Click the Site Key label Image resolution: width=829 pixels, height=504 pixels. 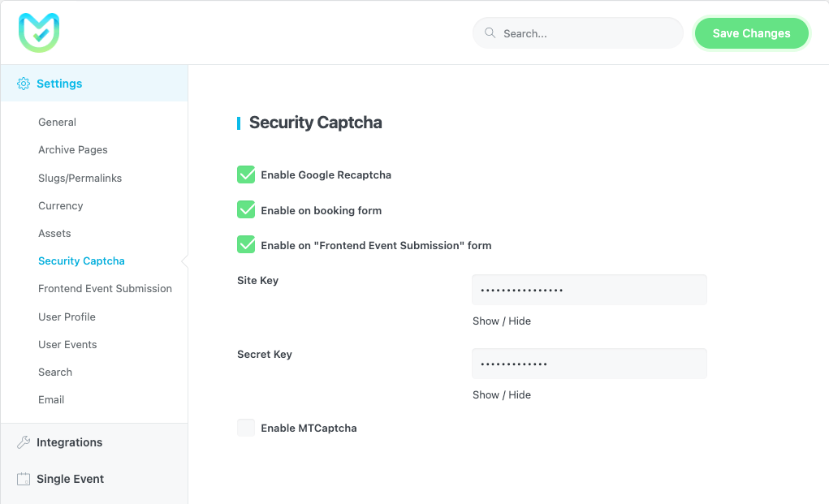click(x=258, y=281)
